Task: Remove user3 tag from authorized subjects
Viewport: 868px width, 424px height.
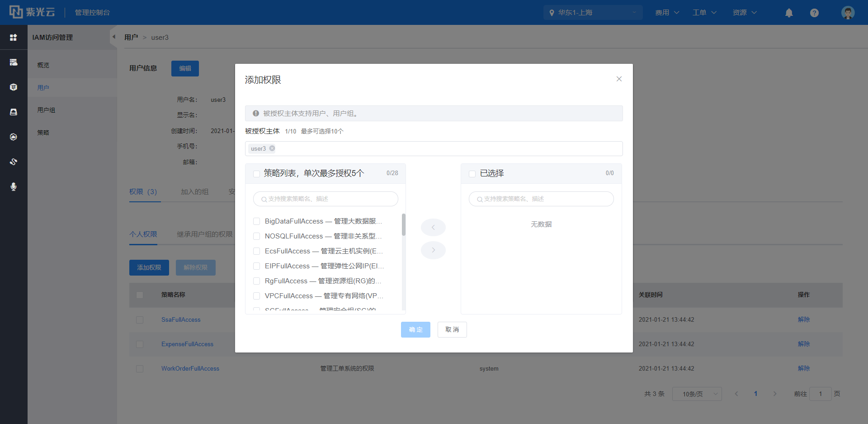Action: pos(272,148)
